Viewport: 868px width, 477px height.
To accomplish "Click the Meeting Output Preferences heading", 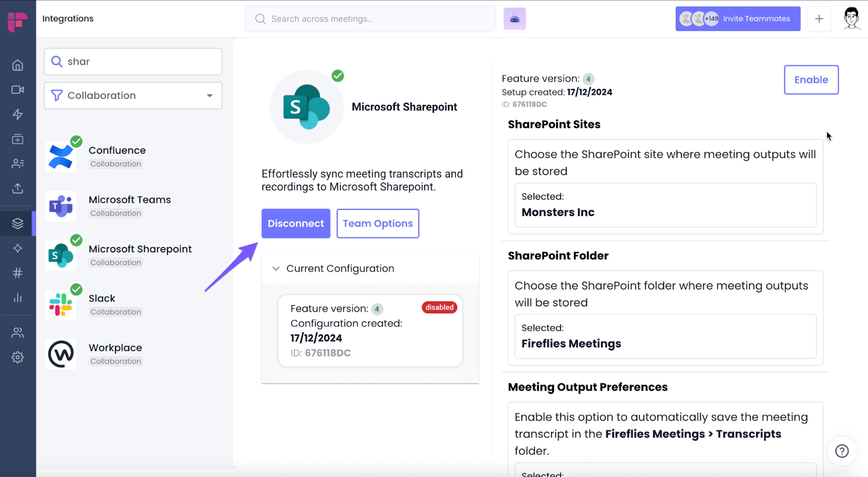I will tap(588, 387).
